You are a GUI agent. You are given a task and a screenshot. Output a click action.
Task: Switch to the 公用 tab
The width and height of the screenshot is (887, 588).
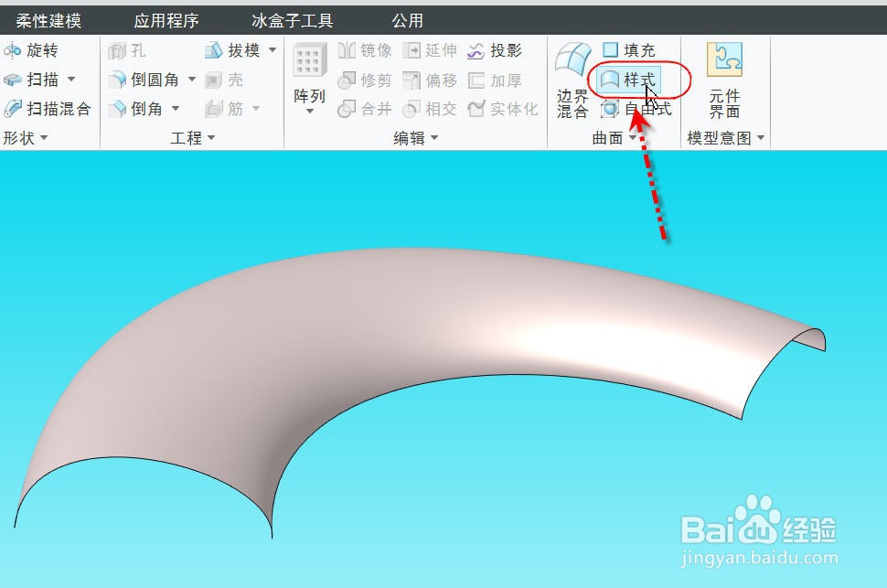click(x=408, y=21)
